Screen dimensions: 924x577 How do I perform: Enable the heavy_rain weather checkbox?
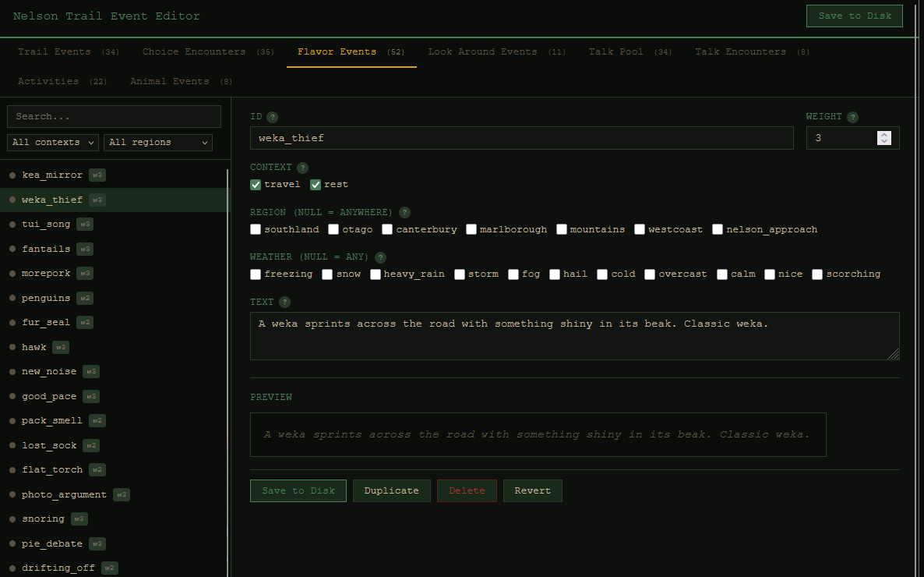click(x=376, y=274)
